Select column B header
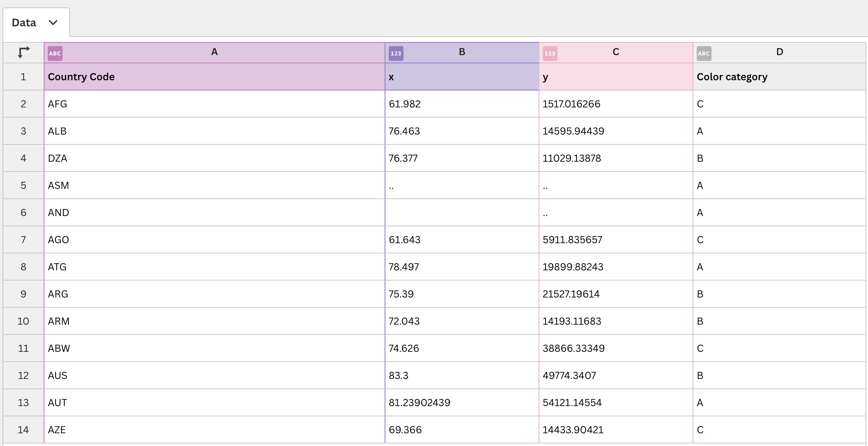This screenshot has height=446, width=868. (462, 53)
